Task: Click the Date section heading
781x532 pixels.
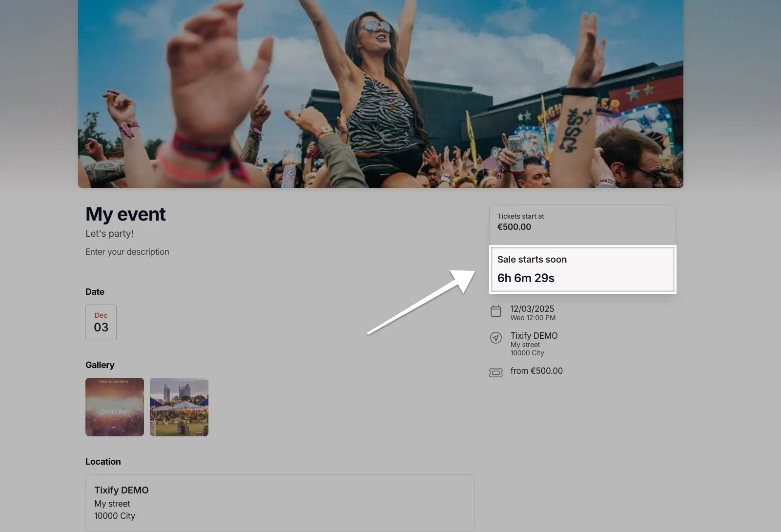Action: click(95, 292)
